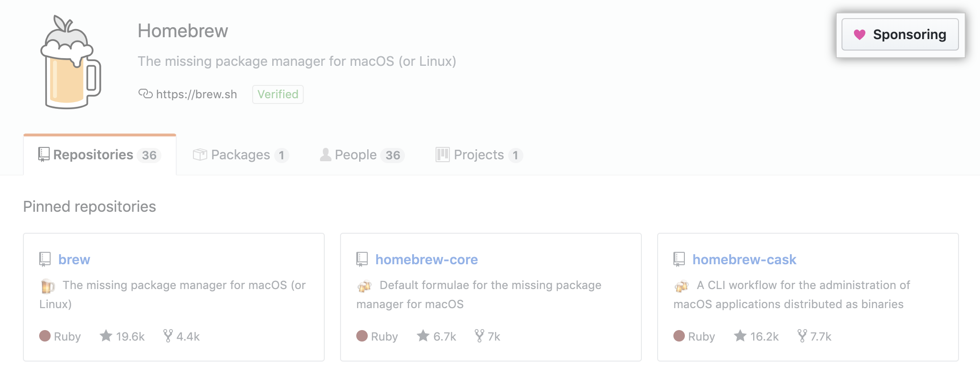Click the star icon on homebrew-core card

(423, 336)
